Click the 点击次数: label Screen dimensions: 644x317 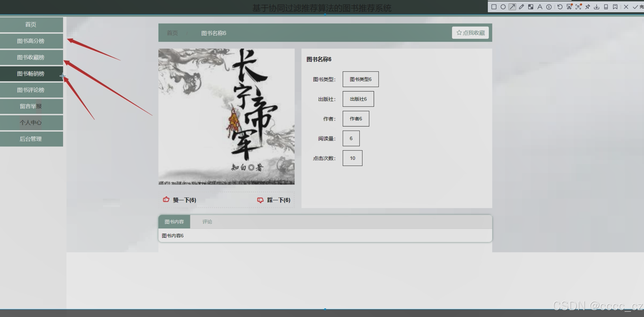[x=324, y=158]
